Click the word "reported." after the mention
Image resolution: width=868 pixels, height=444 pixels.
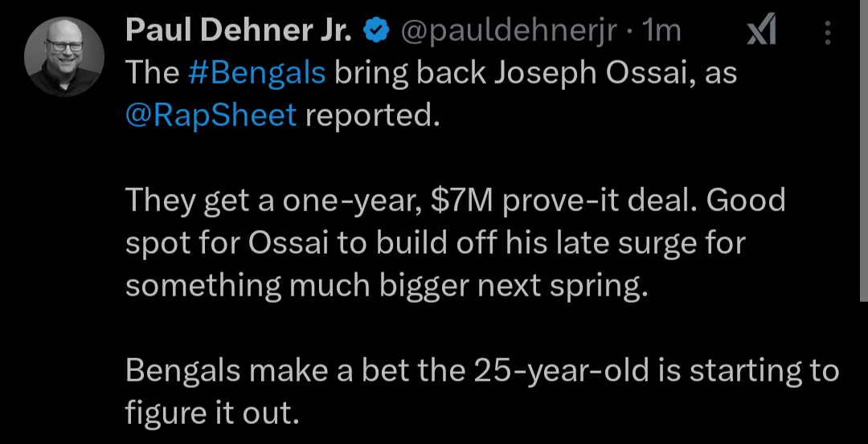[373, 116]
